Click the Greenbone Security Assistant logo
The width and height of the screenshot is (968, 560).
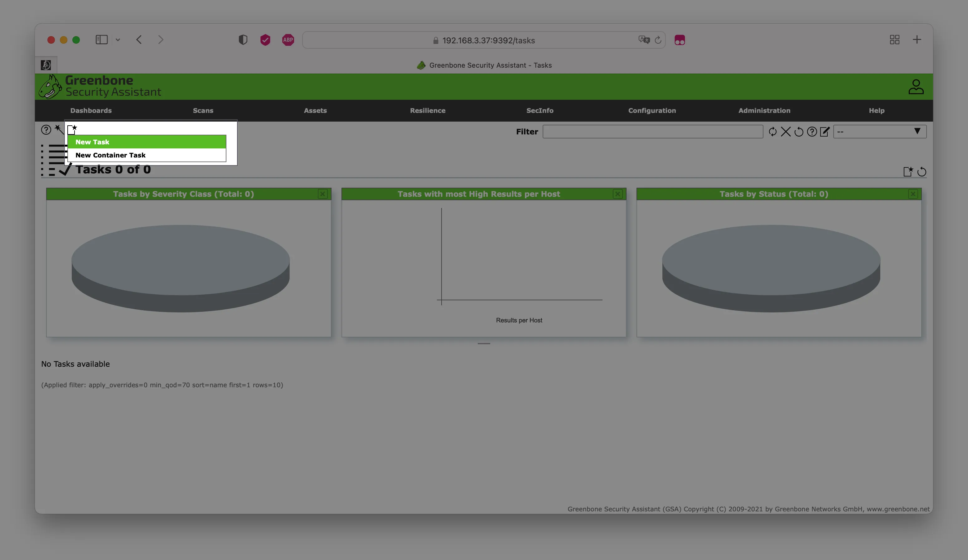click(100, 87)
